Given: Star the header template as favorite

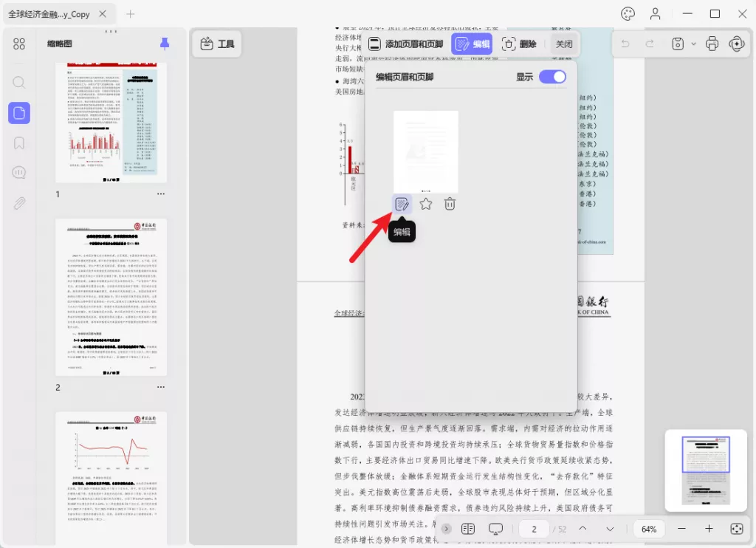Looking at the screenshot, I should pos(426,204).
